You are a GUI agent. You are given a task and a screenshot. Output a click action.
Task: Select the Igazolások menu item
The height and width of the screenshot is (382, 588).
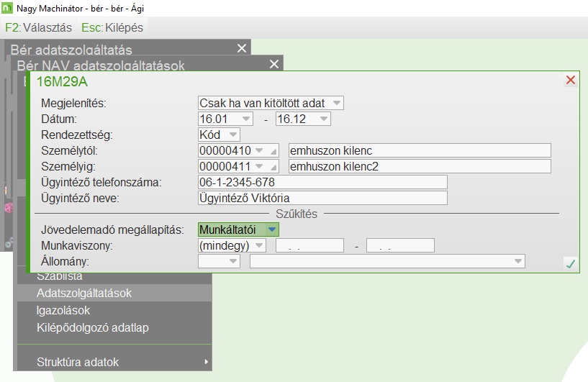tap(114, 310)
